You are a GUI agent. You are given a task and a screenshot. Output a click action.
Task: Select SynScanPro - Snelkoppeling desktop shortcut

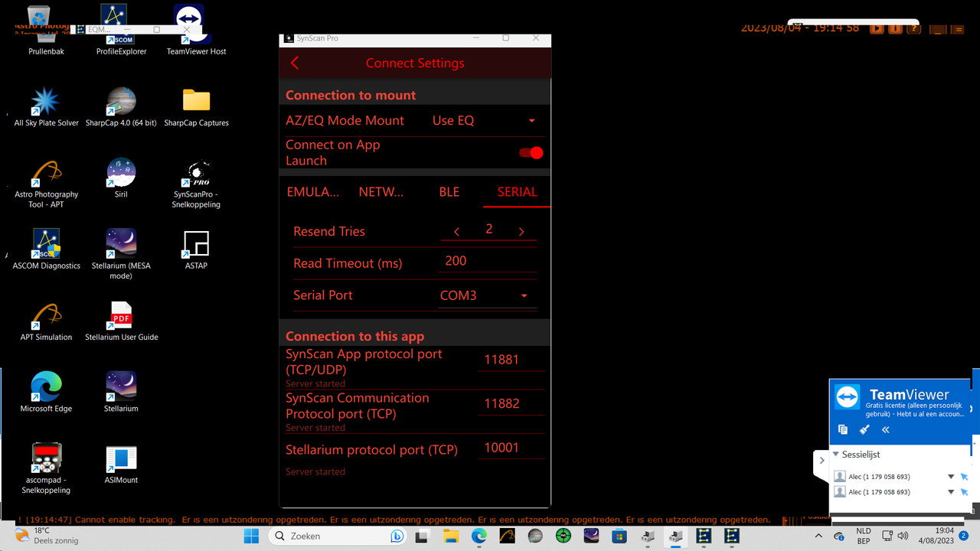coord(197,184)
